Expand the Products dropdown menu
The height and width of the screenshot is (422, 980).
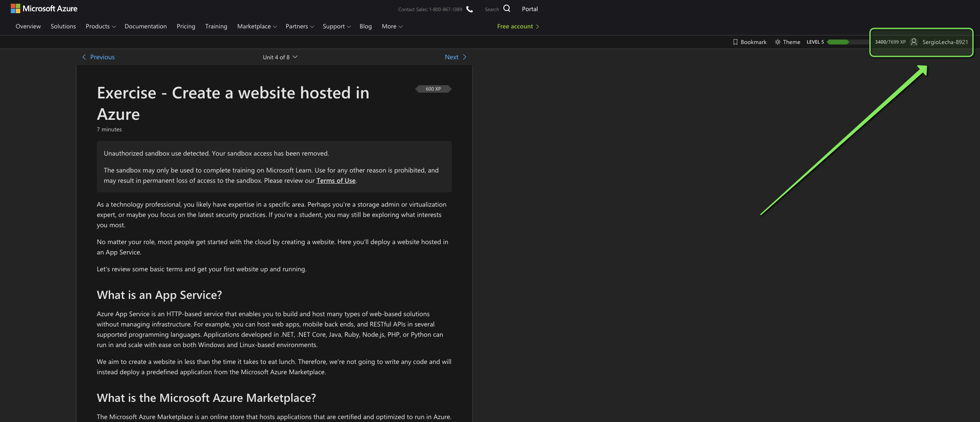(100, 26)
